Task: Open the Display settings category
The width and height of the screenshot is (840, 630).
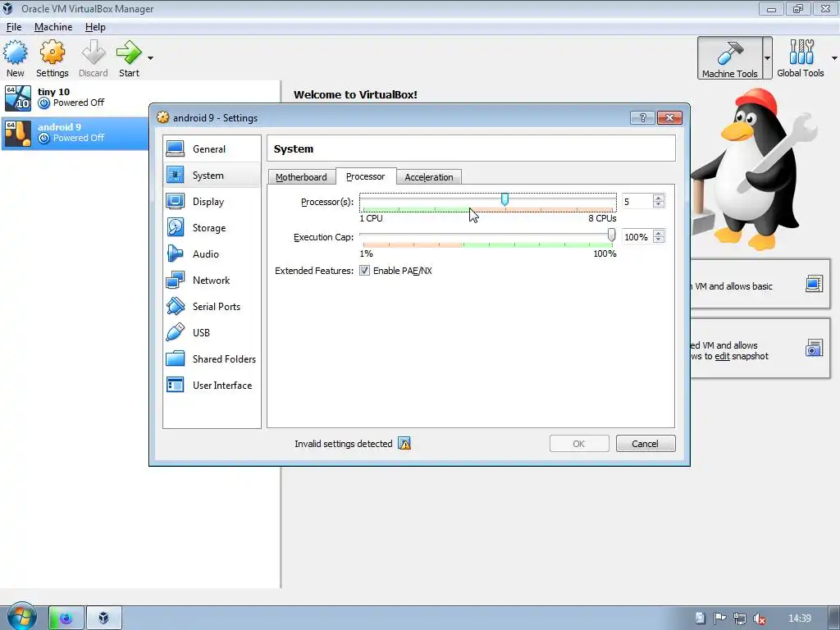Action: (212, 202)
